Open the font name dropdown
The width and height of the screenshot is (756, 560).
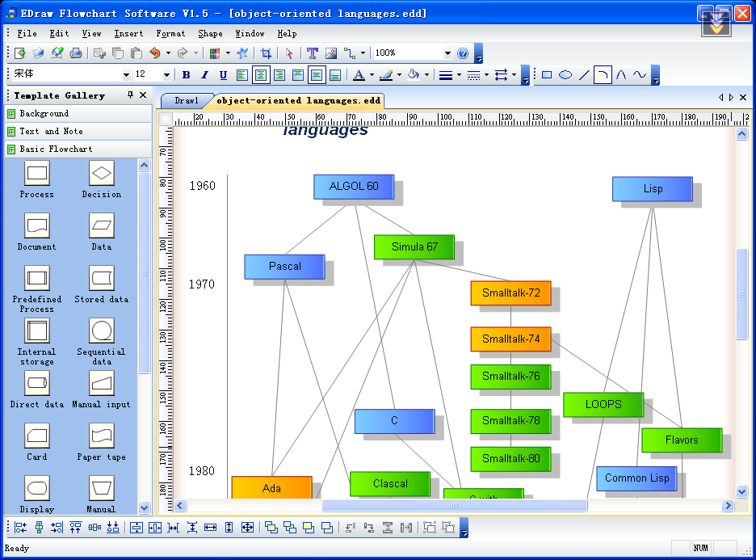coord(126,75)
